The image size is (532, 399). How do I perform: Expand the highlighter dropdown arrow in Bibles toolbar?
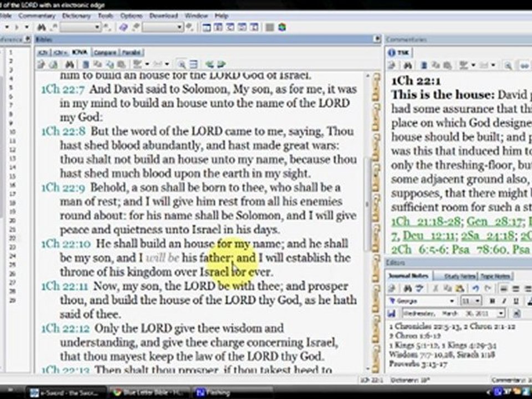[x=147, y=64]
